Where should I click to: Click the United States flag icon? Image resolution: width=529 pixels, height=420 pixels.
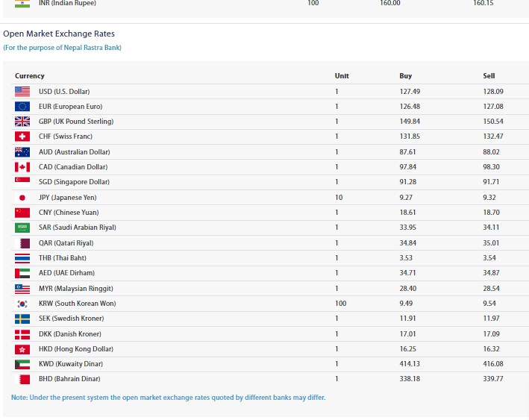pos(22,91)
